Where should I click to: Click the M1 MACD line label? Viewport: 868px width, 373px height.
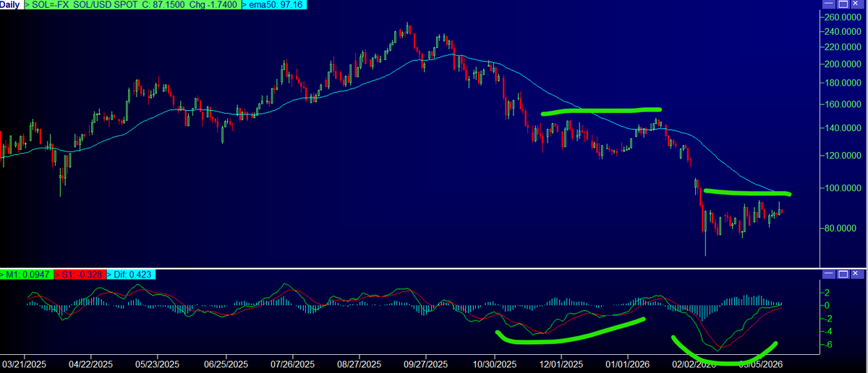click(x=28, y=274)
